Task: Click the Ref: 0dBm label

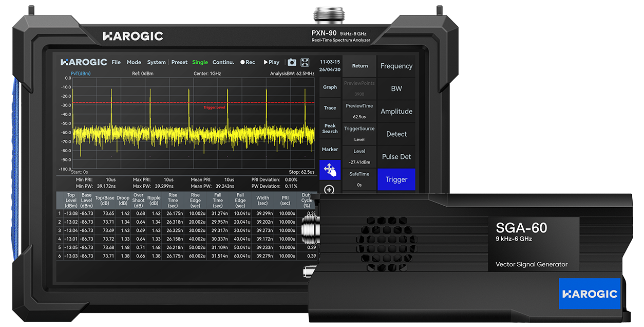Action: 143,74
